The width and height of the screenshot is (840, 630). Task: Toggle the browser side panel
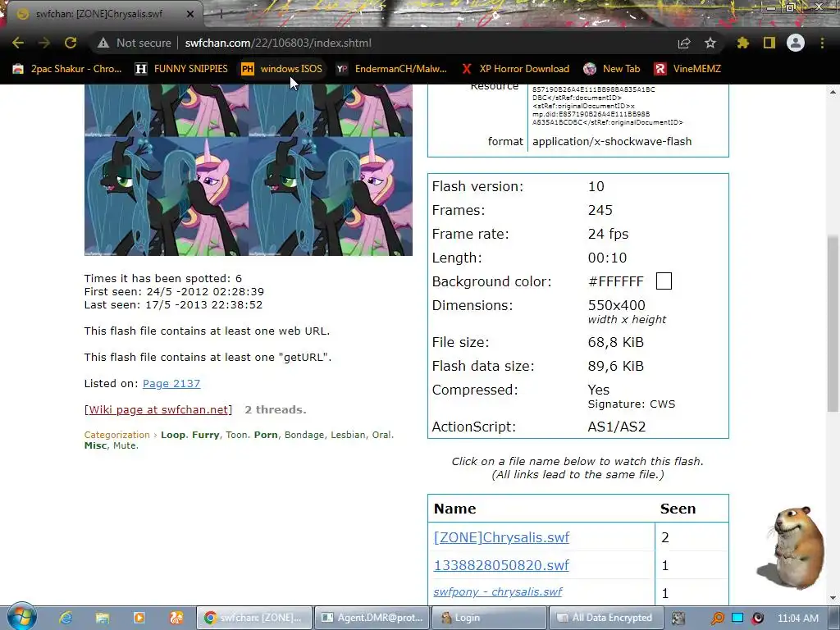pos(769,43)
